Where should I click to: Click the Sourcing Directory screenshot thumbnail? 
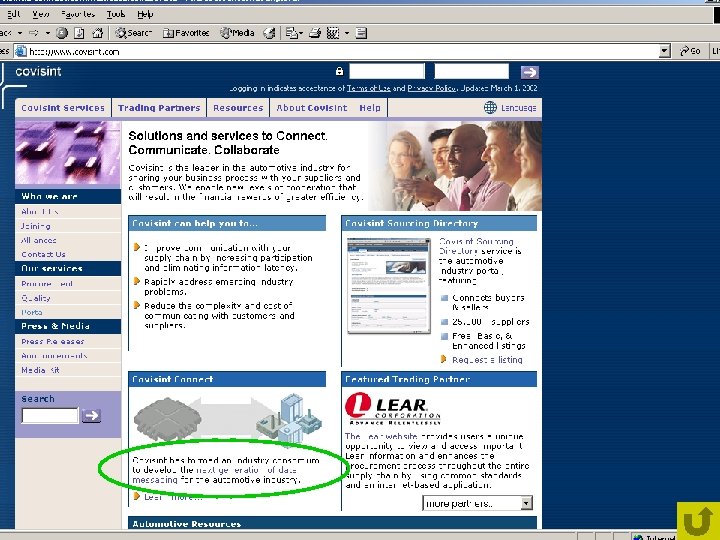pos(389,286)
